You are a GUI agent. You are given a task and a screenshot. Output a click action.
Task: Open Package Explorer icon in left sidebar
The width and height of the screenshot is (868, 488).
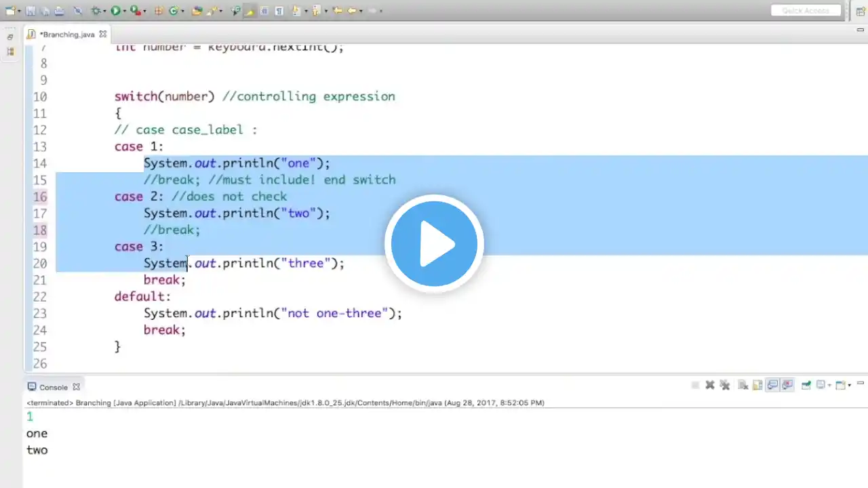10,52
